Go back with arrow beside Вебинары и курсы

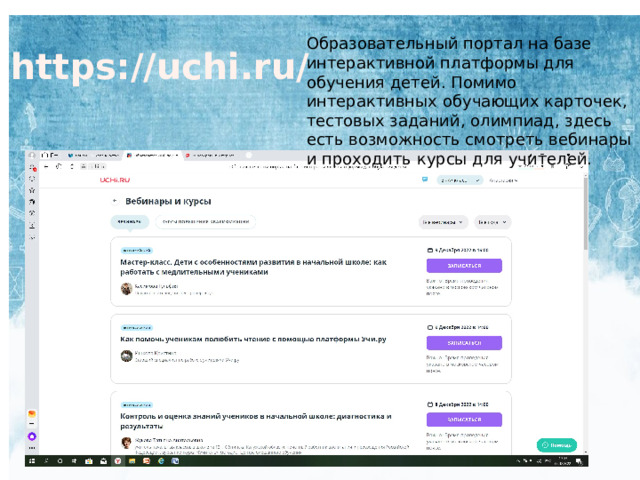115,201
